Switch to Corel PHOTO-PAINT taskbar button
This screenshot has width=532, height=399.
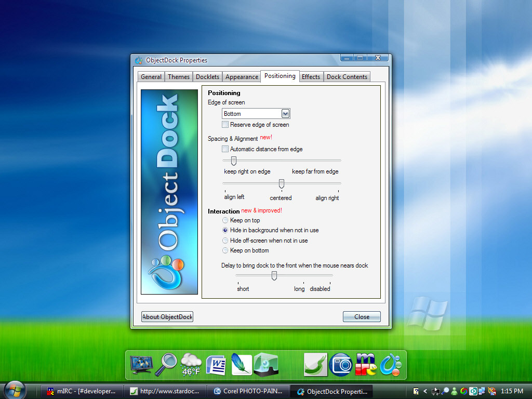click(248, 391)
